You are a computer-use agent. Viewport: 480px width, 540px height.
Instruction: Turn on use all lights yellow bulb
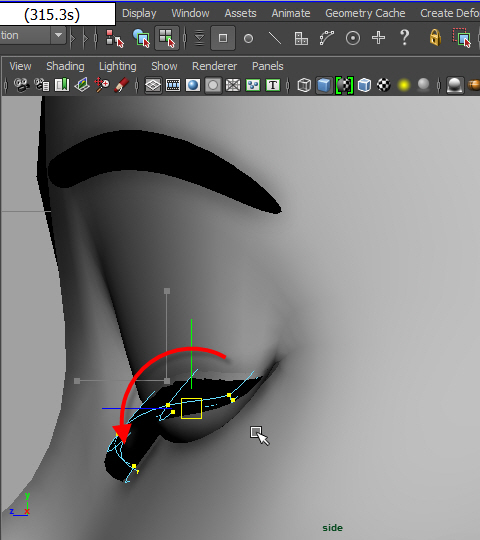(404, 85)
